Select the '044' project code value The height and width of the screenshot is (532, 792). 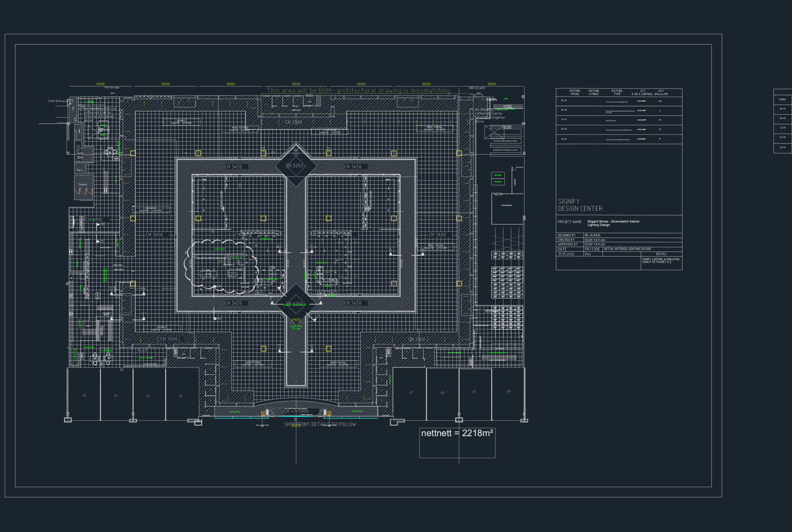pos(588,254)
